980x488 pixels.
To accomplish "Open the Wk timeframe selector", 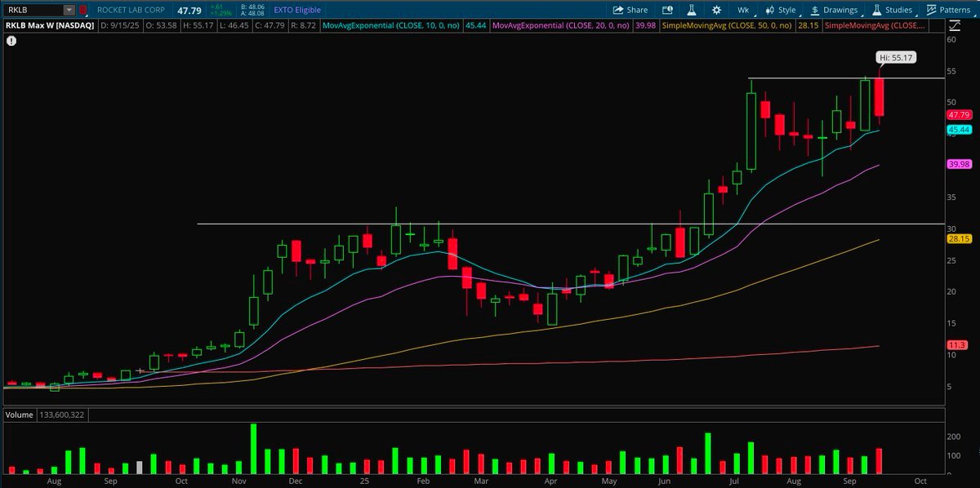I will [743, 10].
